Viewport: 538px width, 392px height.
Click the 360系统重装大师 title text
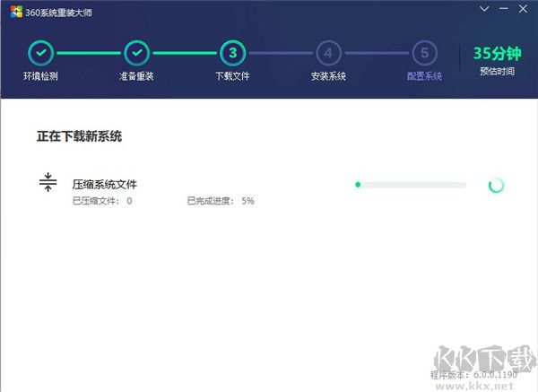click(x=58, y=13)
